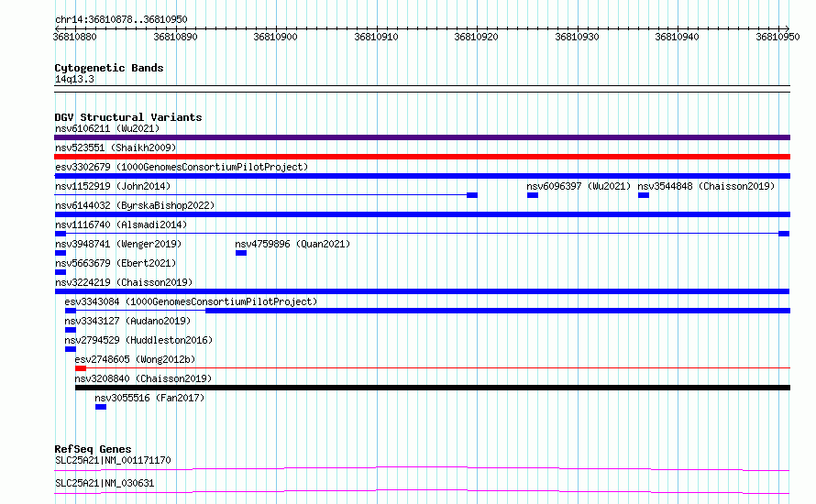Screen dimensions: 816x504
Task: Open nsv3224219 (Chaisson2019) variant label
Action: [x=124, y=282]
